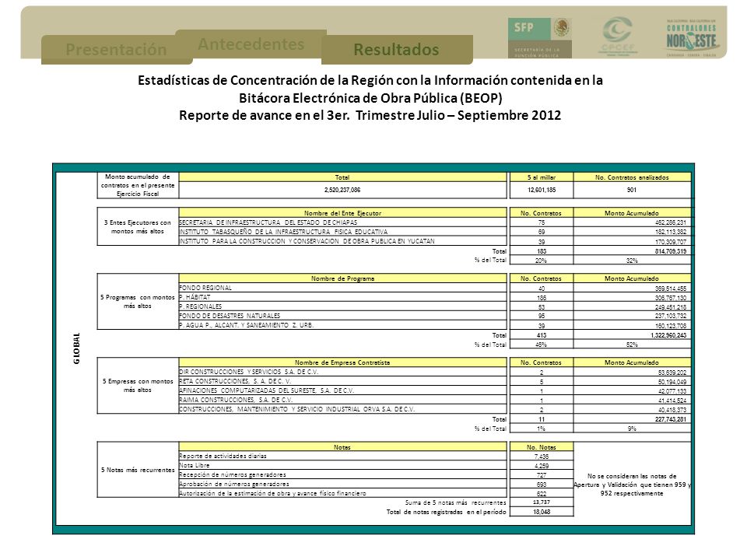Click Nombre de Empresa Contratista header

point(342,362)
